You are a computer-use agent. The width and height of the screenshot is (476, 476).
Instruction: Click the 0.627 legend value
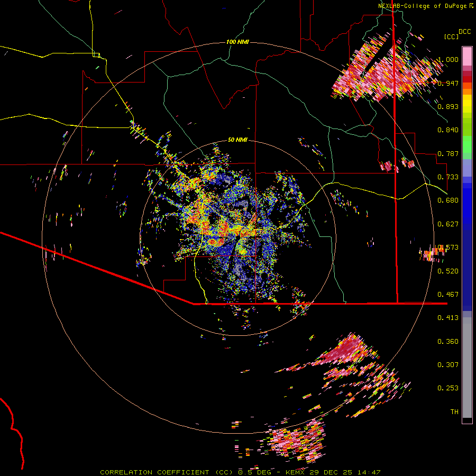[x=448, y=224]
